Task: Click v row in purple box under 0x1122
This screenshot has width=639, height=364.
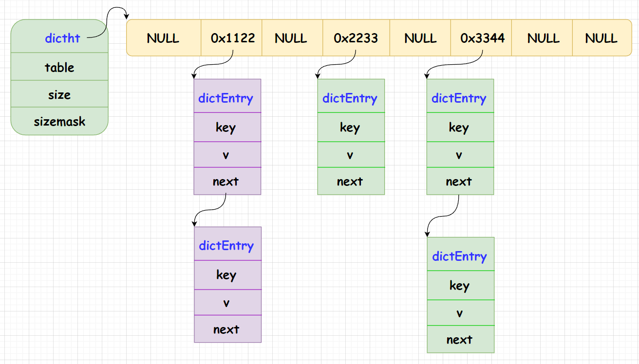Action: (x=227, y=155)
